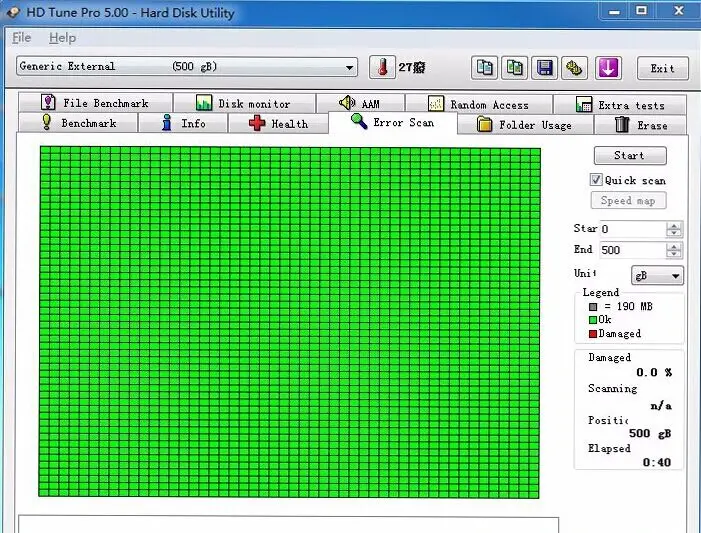
Task: Click purple minimize-to-tray arrow icon
Action: point(608,68)
